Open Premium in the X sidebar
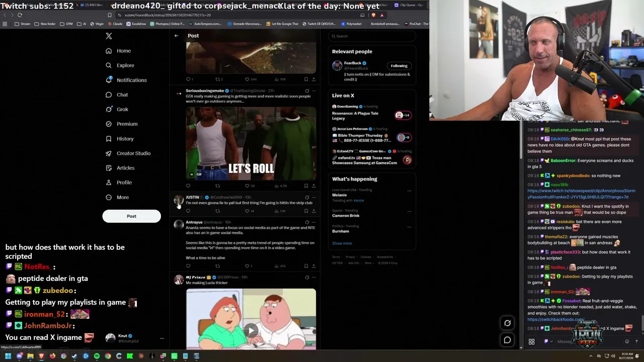Image resolution: width=644 pixels, height=362 pixels. [x=121, y=124]
